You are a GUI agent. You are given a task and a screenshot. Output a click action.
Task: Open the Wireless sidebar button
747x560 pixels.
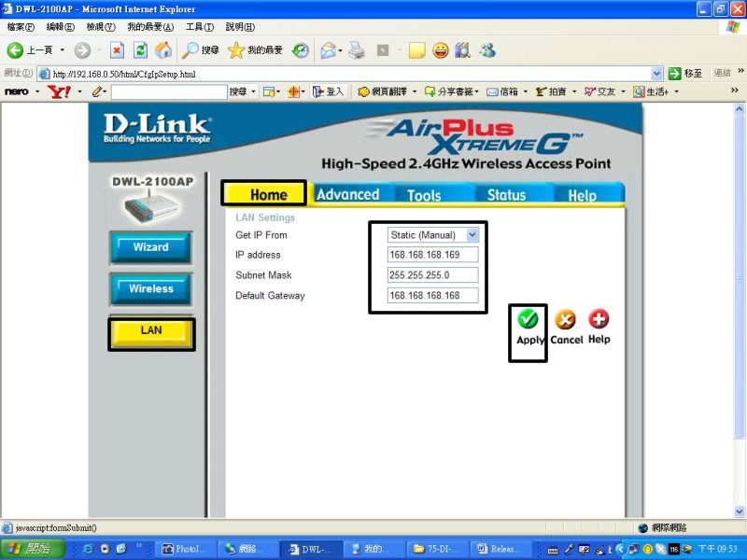point(151,288)
